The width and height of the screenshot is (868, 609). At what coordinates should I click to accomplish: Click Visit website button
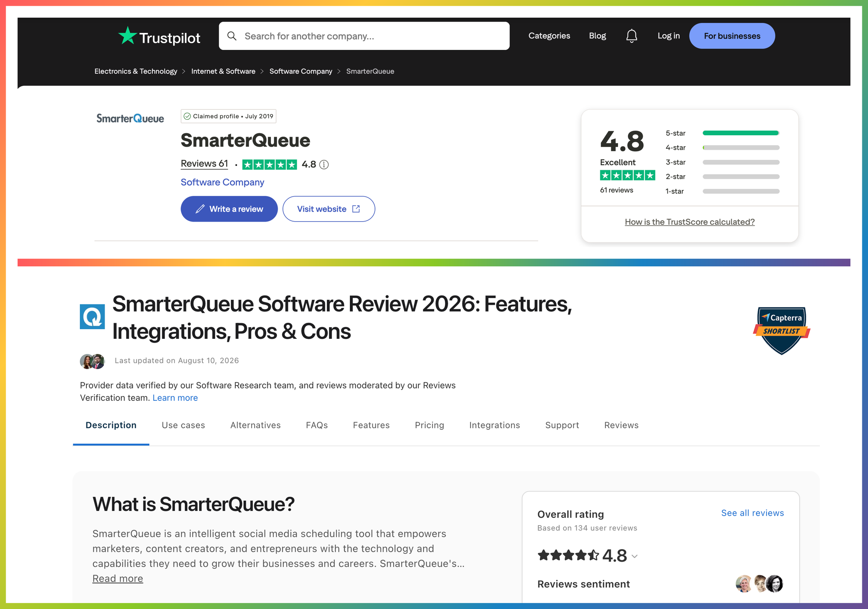329,209
